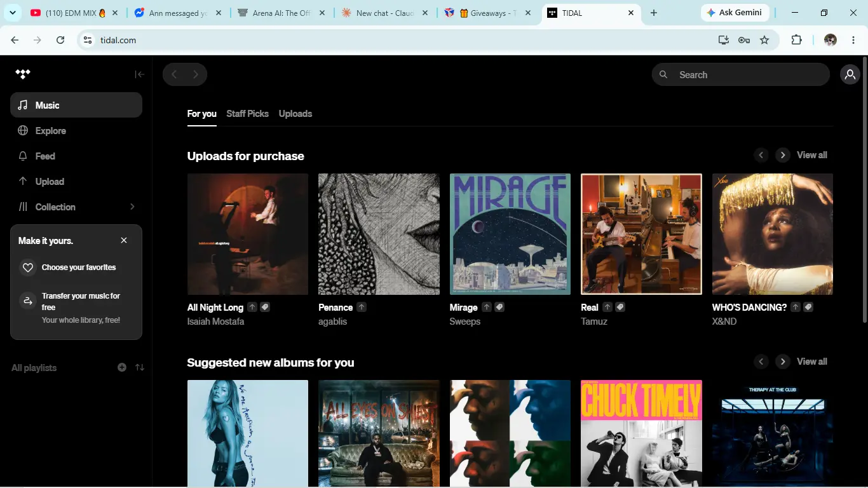Click artist name Tamuz
The image size is (868, 488).
(x=594, y=322)
